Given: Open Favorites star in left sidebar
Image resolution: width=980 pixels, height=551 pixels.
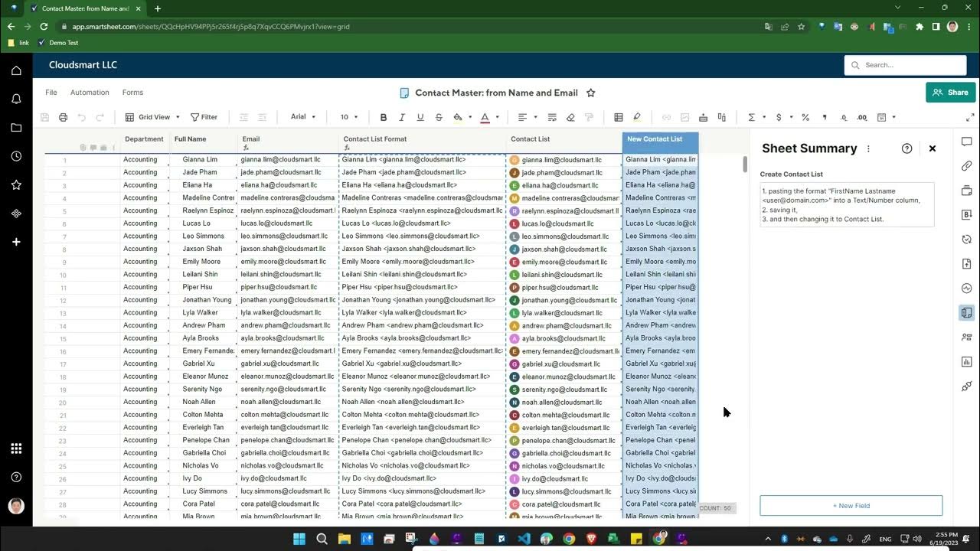Looking at the screenshot, I should click(x=16, y=185).
